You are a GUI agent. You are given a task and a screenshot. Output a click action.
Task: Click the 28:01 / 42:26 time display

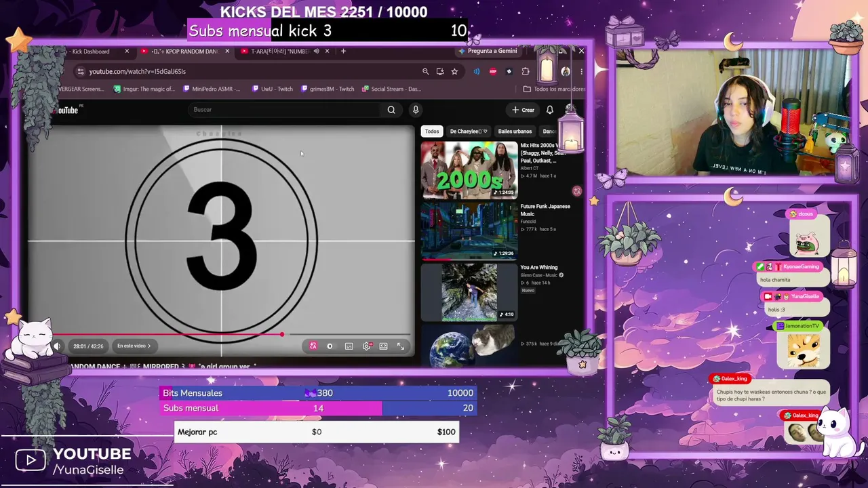tap(88, 346)
